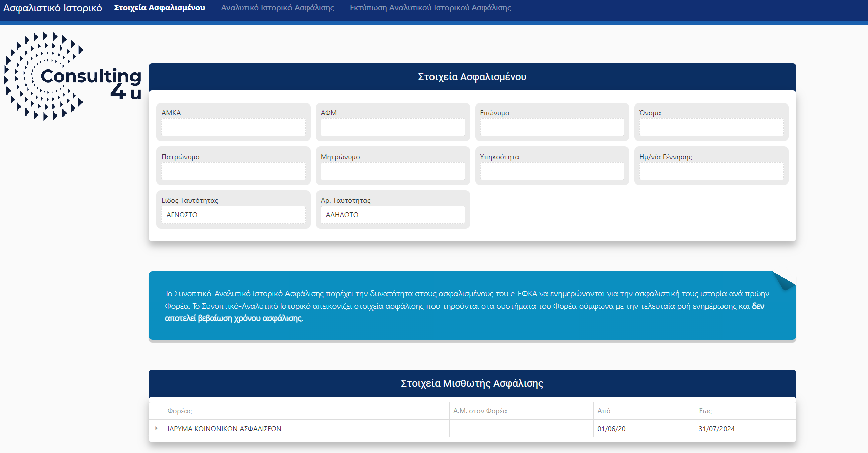
Task: Focus the Ημ/νία Γέννησης field
Action: click(711, 171)
